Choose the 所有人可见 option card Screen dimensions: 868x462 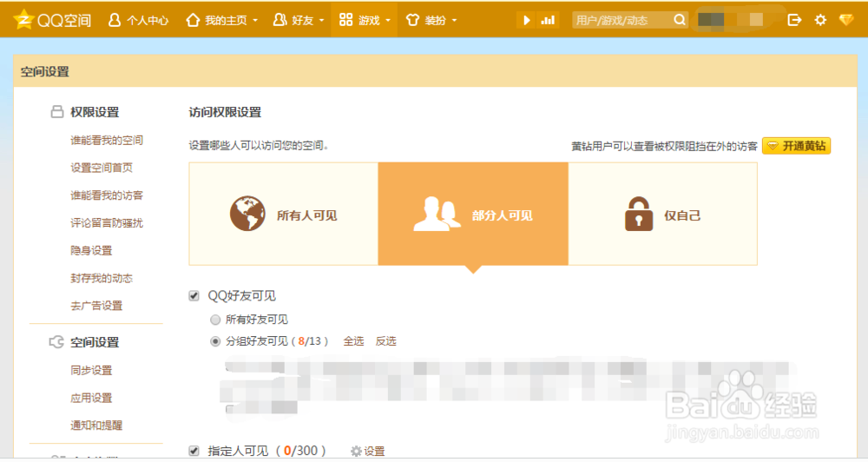click(284, 214)
